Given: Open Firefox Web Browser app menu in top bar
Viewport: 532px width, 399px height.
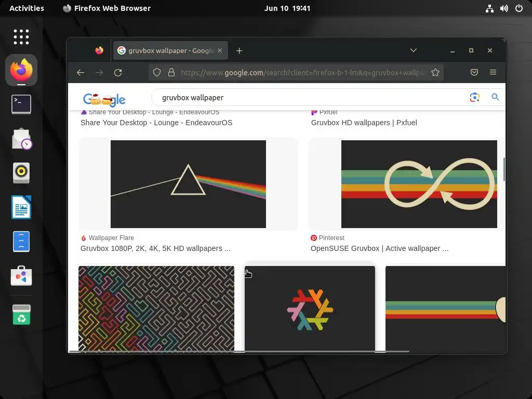Looking at the screenshot, I should click(x=107, y=8).
